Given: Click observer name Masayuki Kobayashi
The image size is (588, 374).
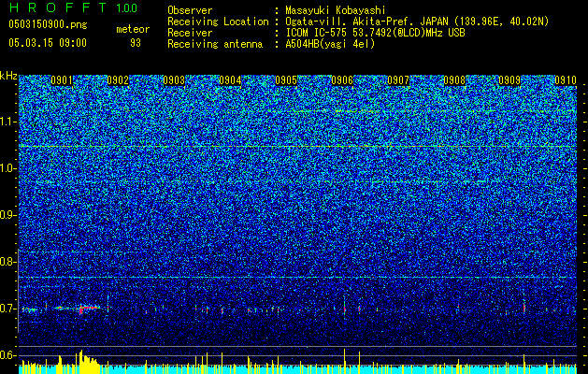Looking at the screenshot, I should [336, 10].
